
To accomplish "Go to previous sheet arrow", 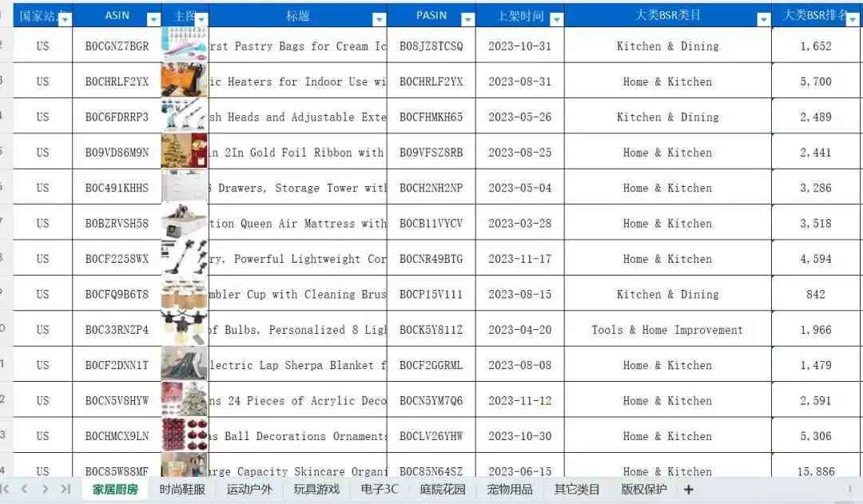I will [24, 489].
